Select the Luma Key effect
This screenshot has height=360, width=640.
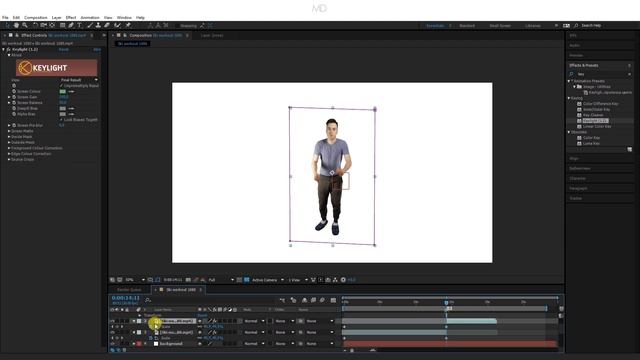click(x=591, y=144)
